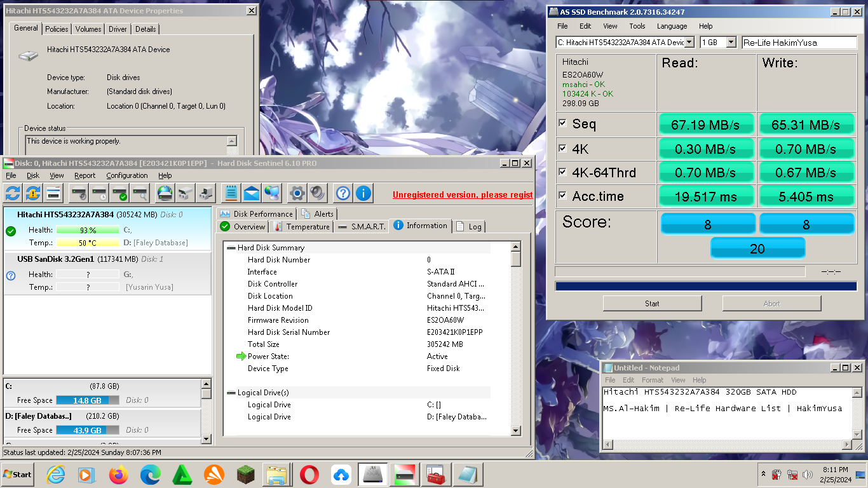868x488 pixels.
Task: Click right arrow of Notepad horizontal scrollbar
Action: click(x=846, y=444)
